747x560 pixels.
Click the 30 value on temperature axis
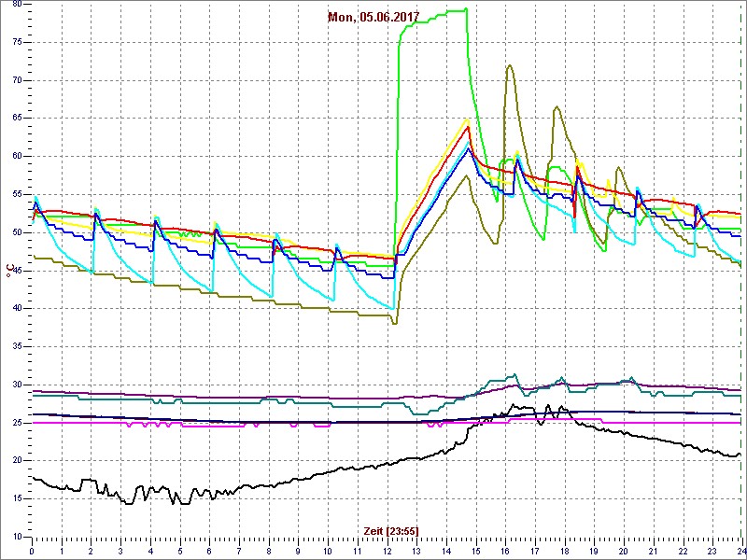click(16, 385)
